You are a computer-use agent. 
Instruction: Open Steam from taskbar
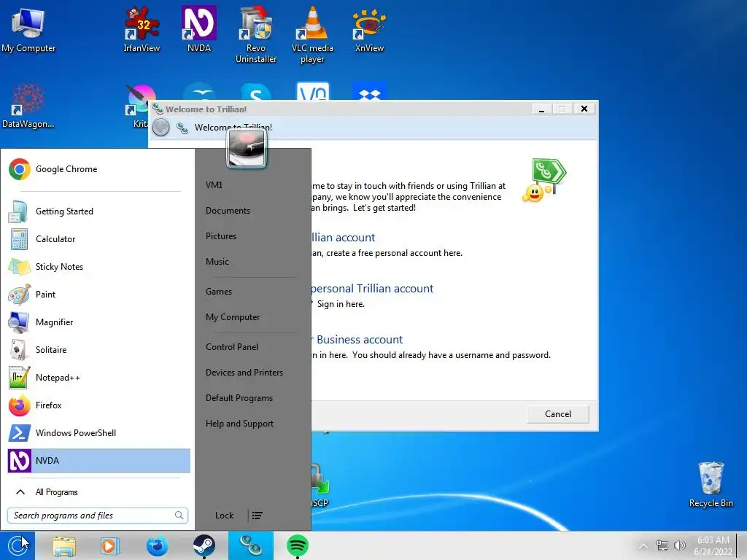click(204, 545)
